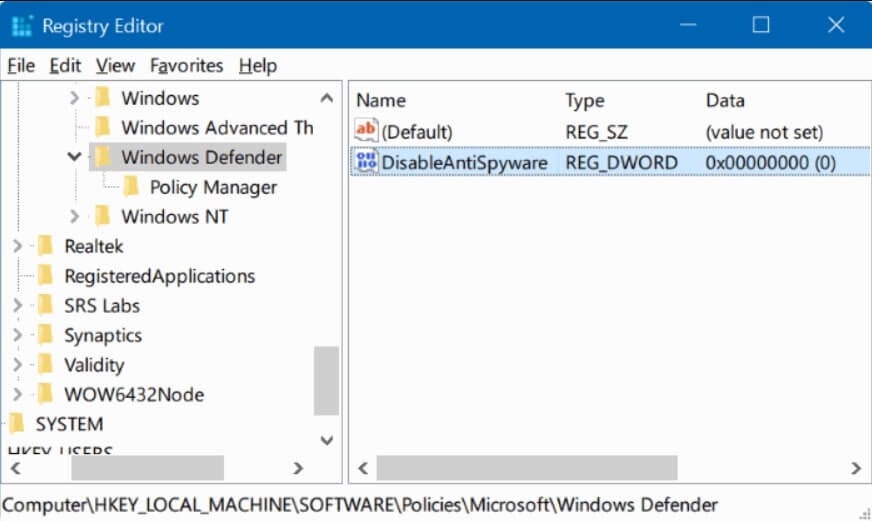Viewport: 872px width, 521px height.
Task: Click the tree pane scroll down arrow
Action: click(327, 440)
